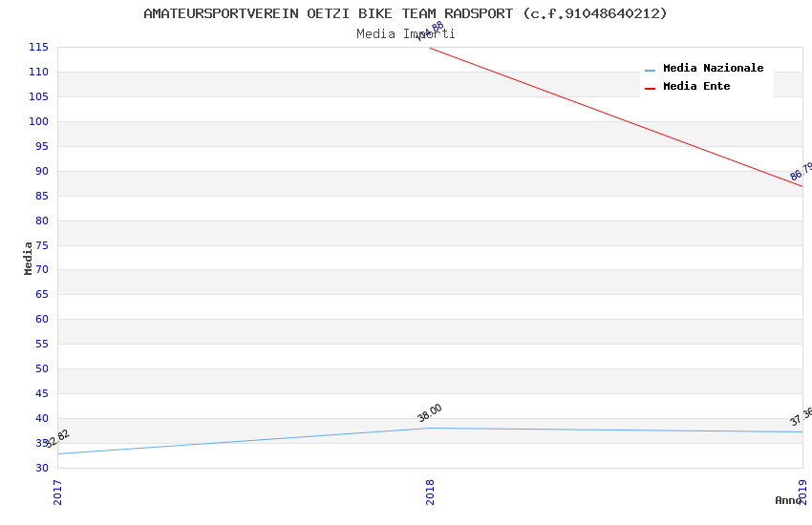
Task: Click the 115 y-axis tick label
Action: (x=39, y=47)
